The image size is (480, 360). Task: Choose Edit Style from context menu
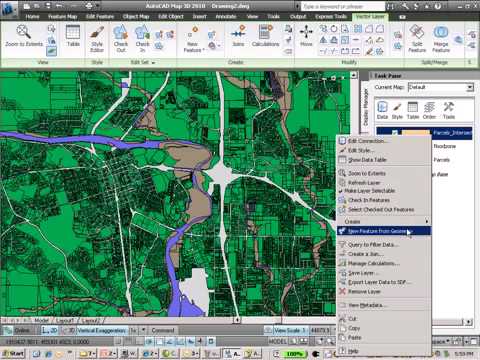(x=383, y=150)
